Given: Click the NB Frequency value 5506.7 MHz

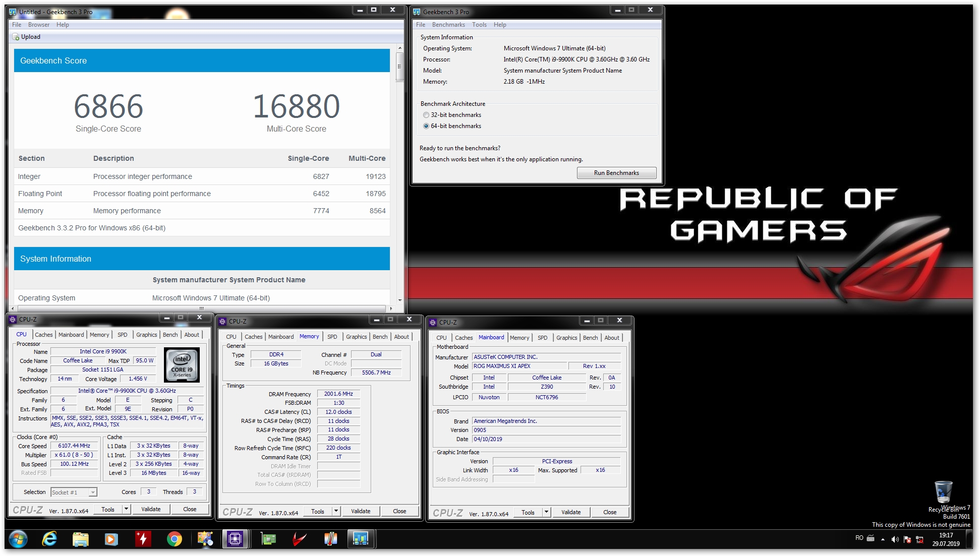Looking at the screenshot, I should point(376,373).
